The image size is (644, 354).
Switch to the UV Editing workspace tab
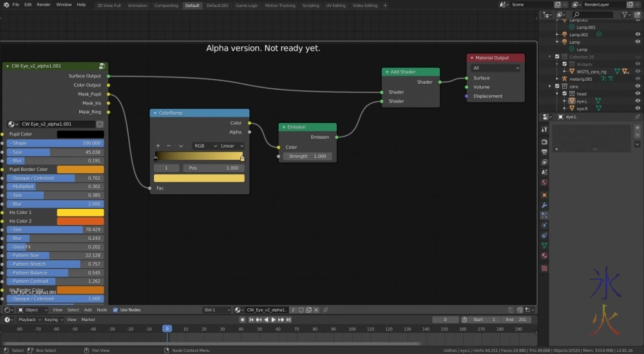tap(336, 5)
